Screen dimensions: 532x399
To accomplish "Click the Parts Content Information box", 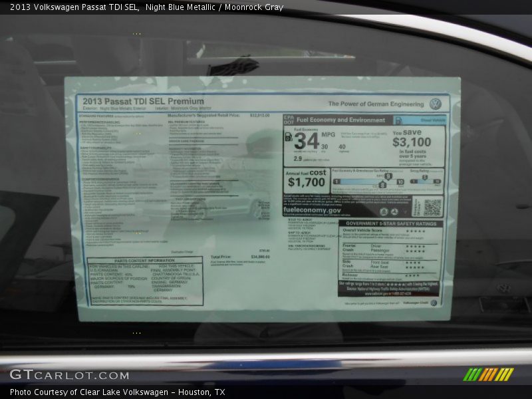I will point(145,281).
